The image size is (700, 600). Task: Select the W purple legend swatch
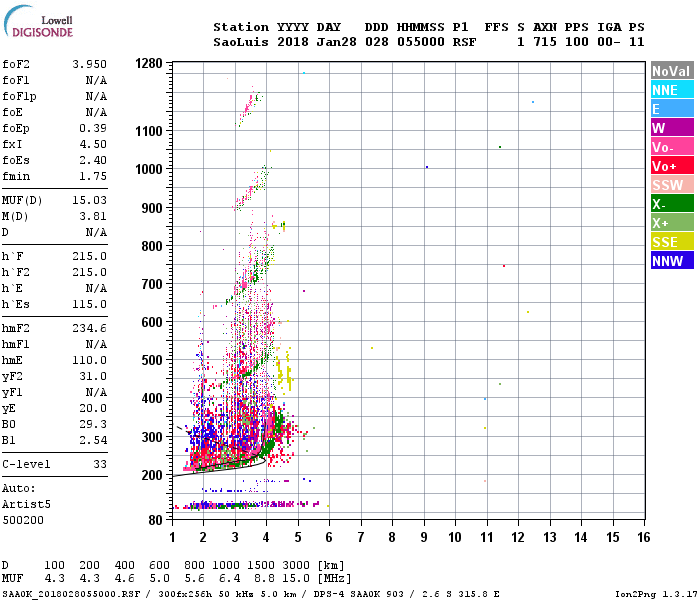point(672,128)
